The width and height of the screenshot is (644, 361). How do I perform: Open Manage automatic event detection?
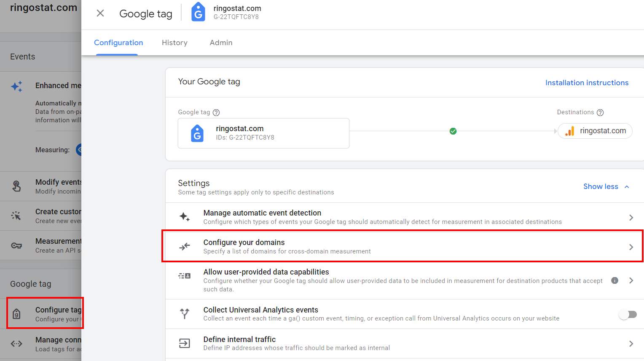point(405,217)
